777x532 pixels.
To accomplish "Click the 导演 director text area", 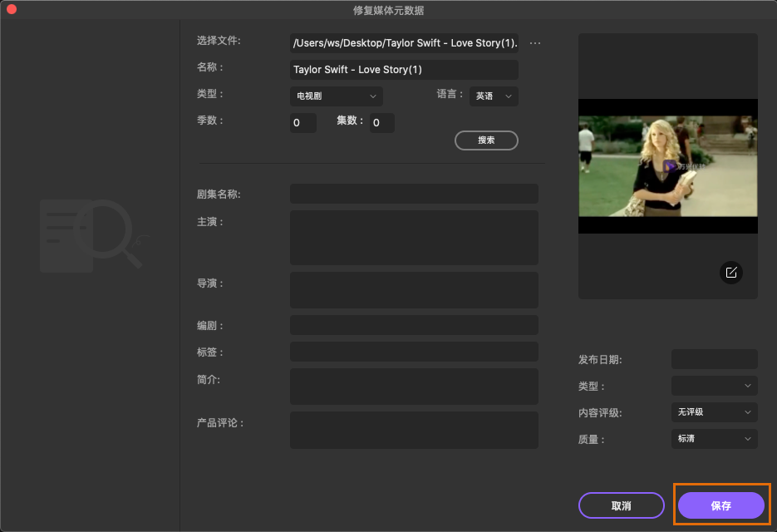I will point(414,290).
